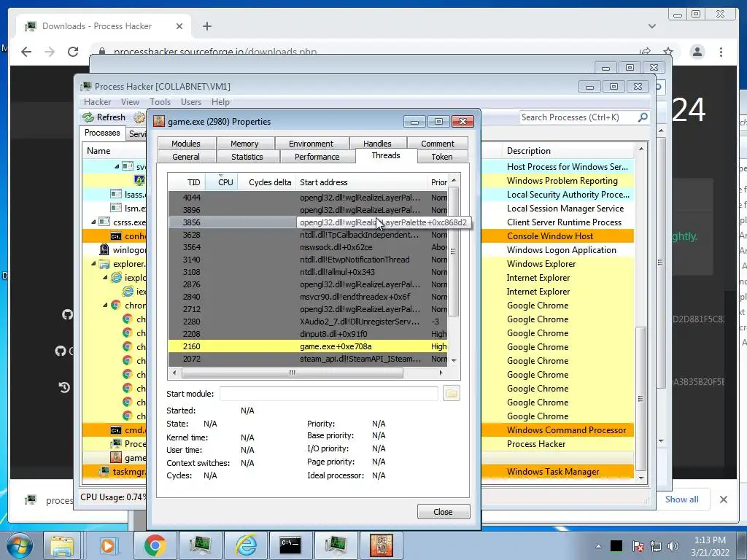Open Chrome profile avatar
This screenshot has width=747, height=560.
tap(697, 52)
